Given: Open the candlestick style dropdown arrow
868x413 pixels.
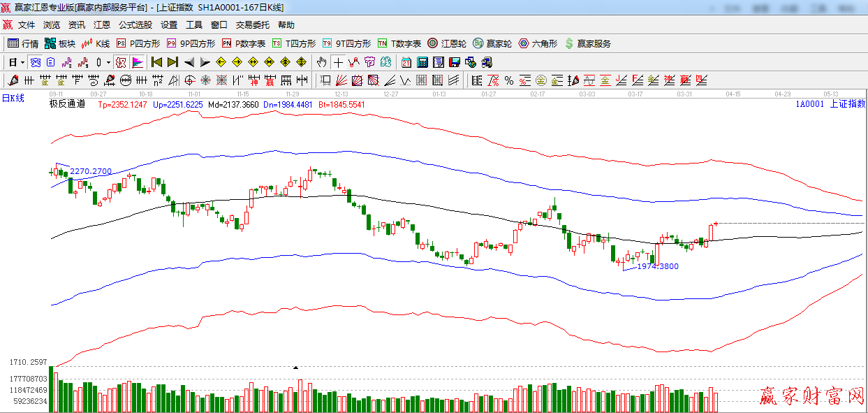Looking at the screenshot, I should coord(108,62).
